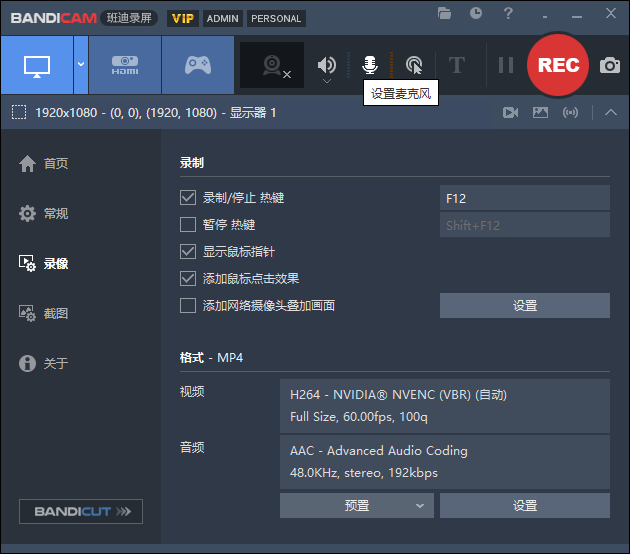630x554 pixels.
Task: Toggle mouse click effect cursor icon
Action: pyautogui.click(x=414, y=65)
